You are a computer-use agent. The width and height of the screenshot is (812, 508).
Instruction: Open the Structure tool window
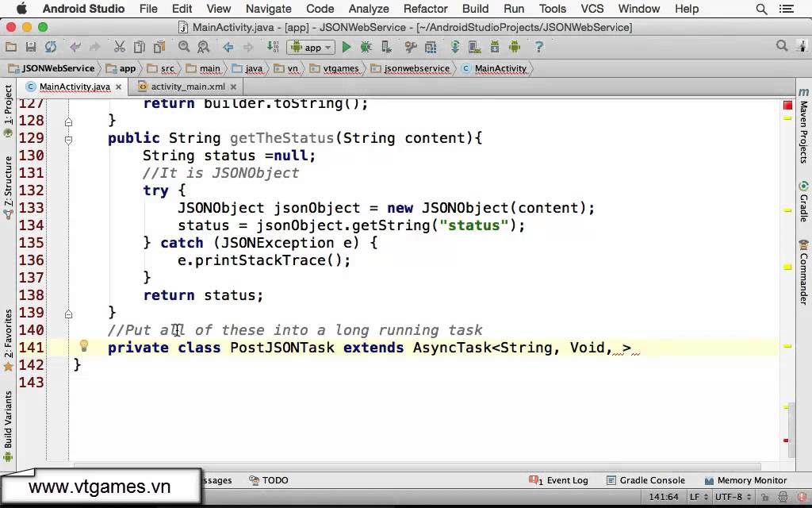coord(8,187)
